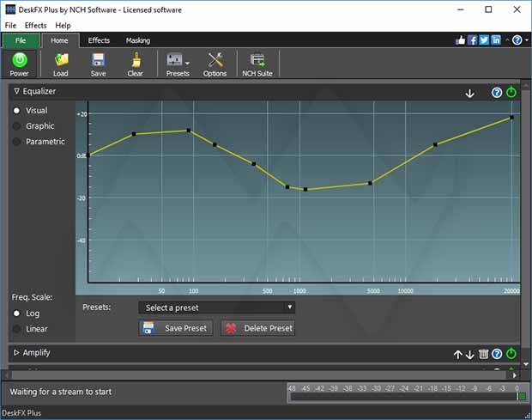Image resolution: width=532 pixels, height=420 pixels.
Task: Collapse the Equalizer section triangle
Action: (16, 91)
